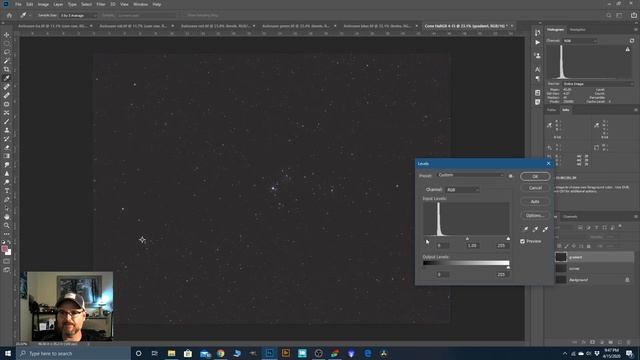Select the Lasso tool
Screen dimensions: 640x360
click(7, 52)
